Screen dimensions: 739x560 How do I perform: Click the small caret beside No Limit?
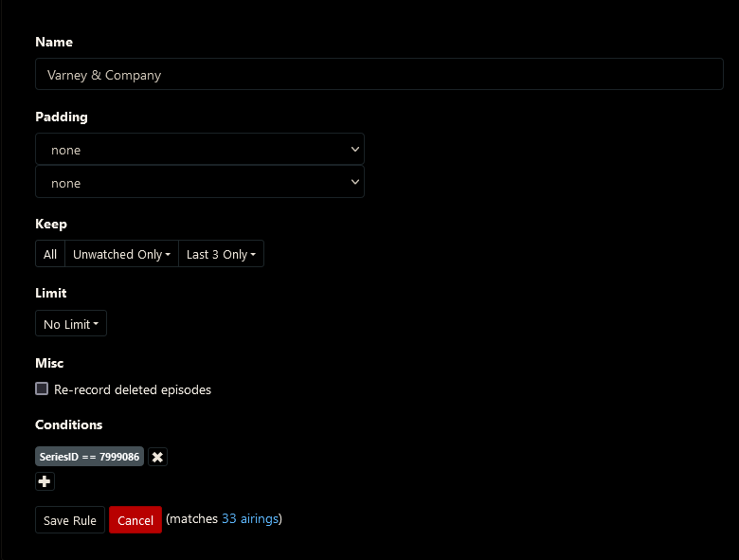[x=96, y=325]
